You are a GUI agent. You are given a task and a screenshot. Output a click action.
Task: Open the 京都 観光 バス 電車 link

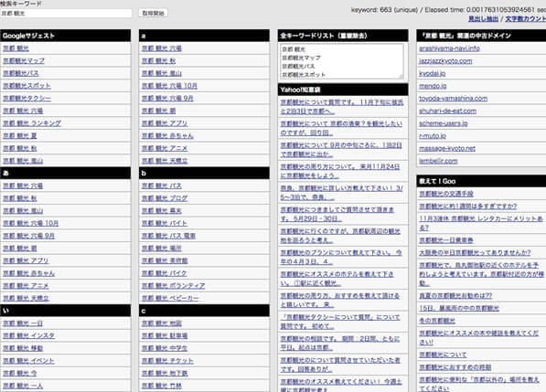(168, 236)
